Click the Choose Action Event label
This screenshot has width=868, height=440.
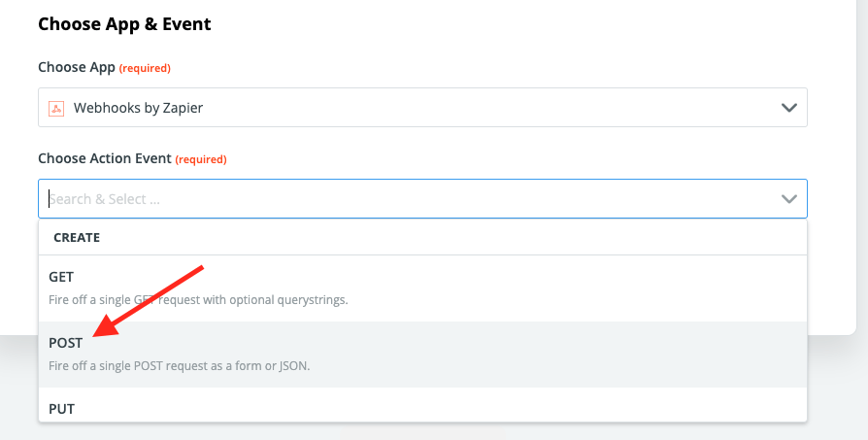[x=105, y=159]
